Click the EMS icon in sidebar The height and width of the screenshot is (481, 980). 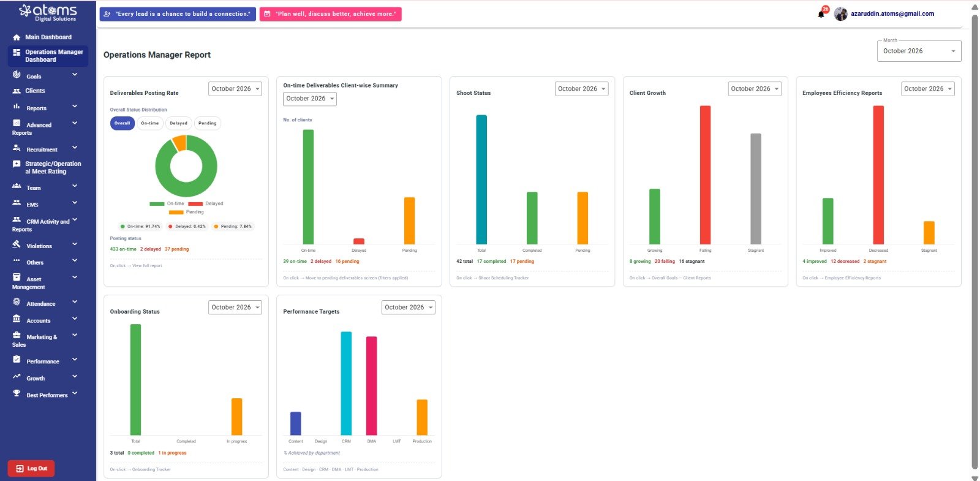17,203
